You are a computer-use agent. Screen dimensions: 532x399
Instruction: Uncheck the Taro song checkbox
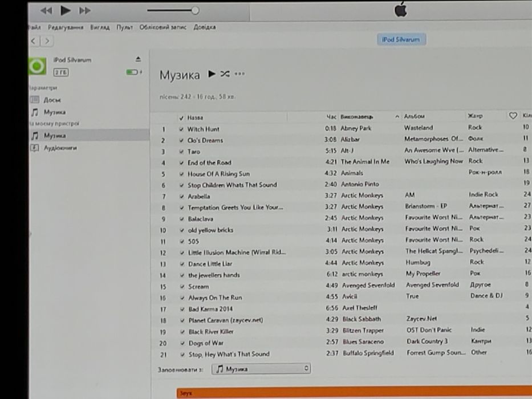coord(181,152)
